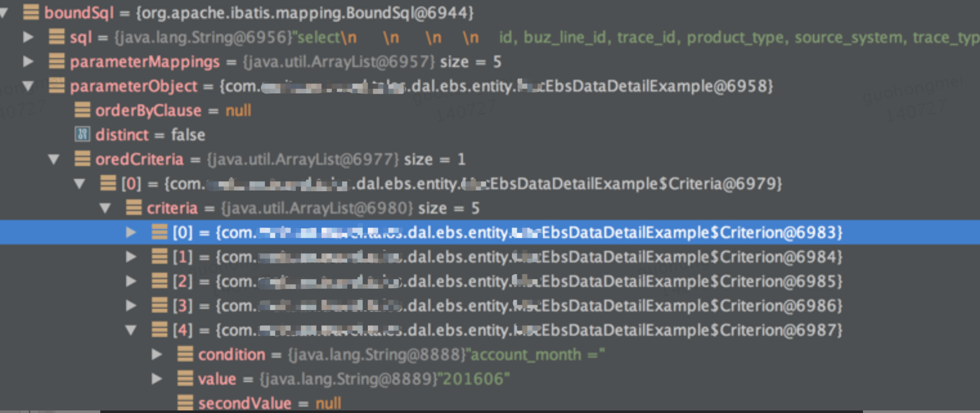The height and width of the screenshot is (413, 980).
Task: Select the highlighted Criterion@6983 entry
Action: pyautogui.click(x=450, y=232)
